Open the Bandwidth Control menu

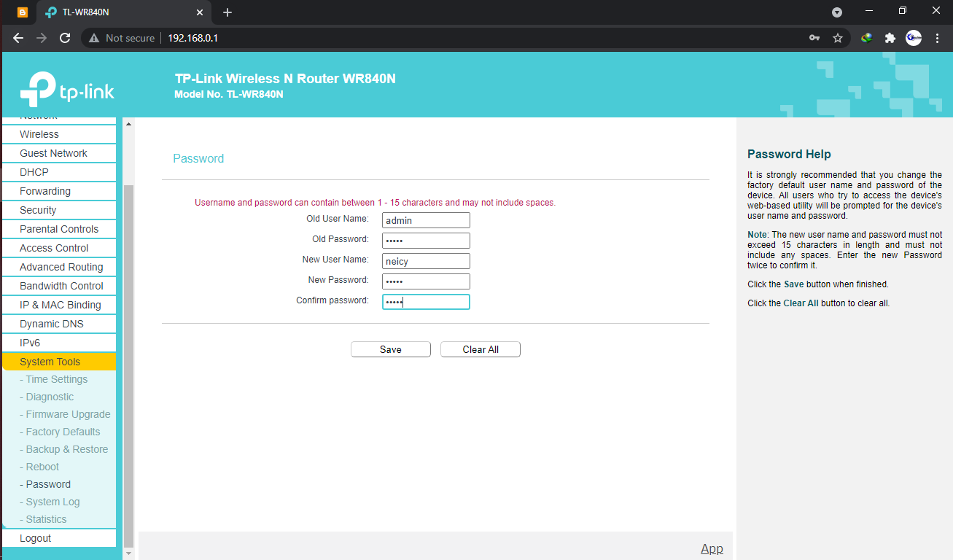58,286
